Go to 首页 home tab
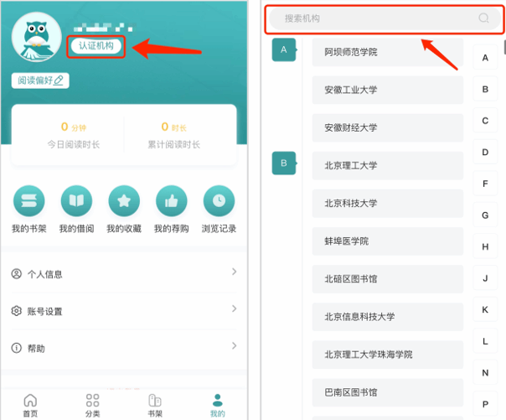 point(30,404)
